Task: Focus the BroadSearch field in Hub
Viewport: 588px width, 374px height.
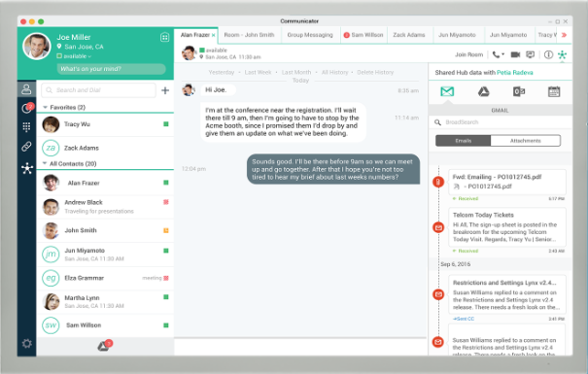Action: (x=501, y=122)
